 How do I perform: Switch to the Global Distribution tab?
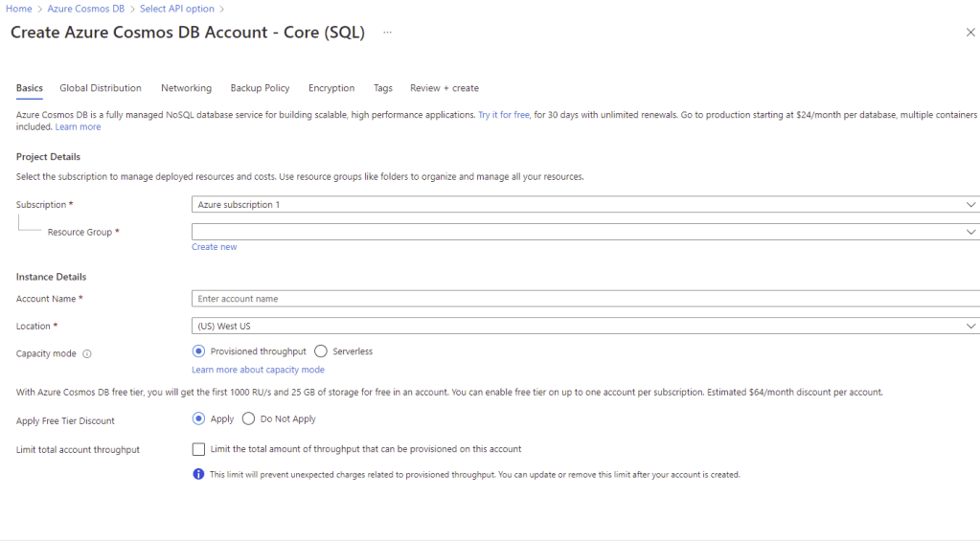(101, 88)
